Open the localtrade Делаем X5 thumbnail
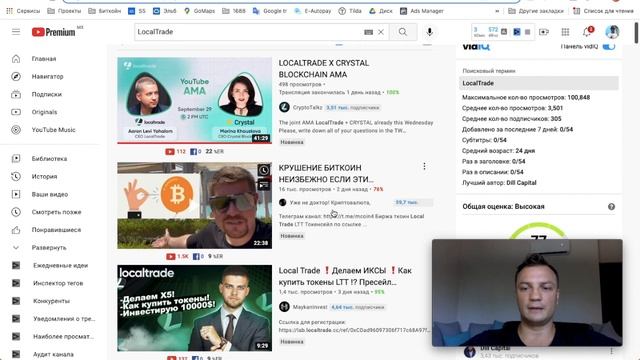640x360 pixels. pyautogui.click(x=194, y=308)
